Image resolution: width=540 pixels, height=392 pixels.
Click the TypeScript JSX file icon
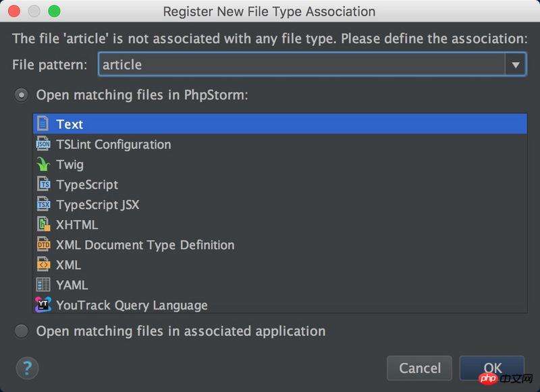coord(43,204)
